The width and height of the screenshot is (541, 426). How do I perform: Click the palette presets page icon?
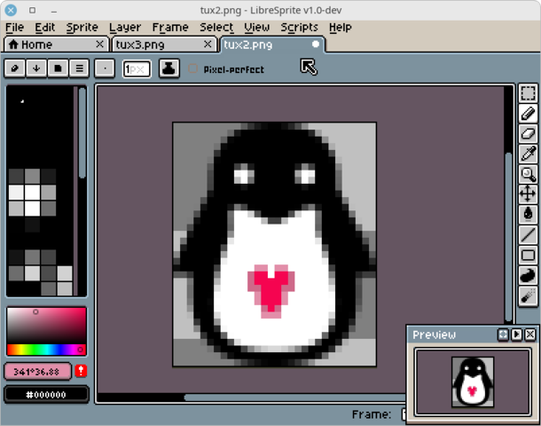pos(58,68)
